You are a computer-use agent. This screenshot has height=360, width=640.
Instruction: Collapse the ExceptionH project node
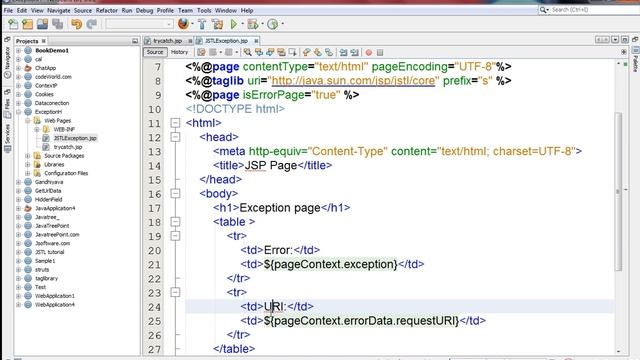[x=18, y=112]
